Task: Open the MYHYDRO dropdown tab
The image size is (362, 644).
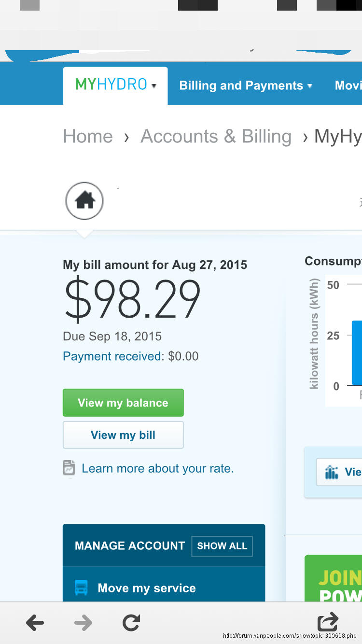Action: (116, 85)
